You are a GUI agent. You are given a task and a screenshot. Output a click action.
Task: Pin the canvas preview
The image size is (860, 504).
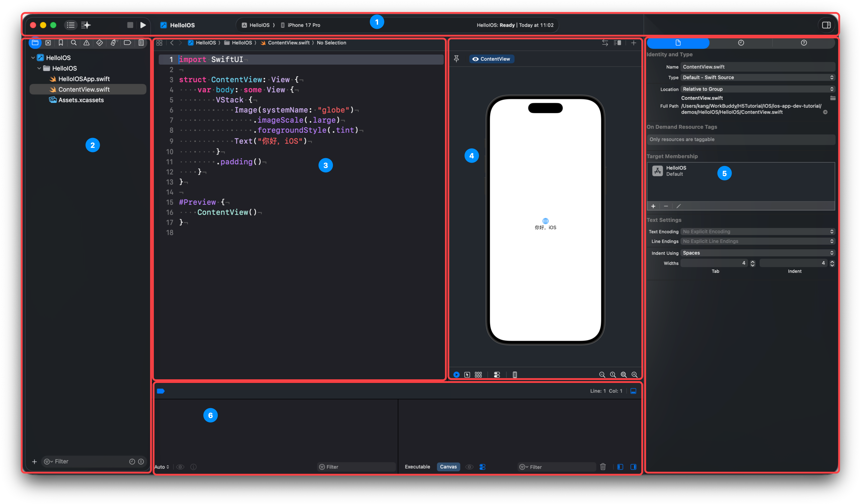click(x=456, y=59)
